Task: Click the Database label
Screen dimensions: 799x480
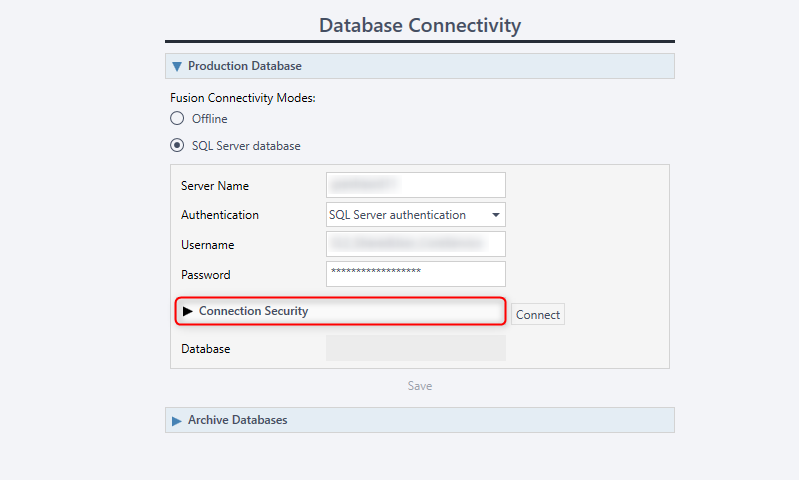Action: click(x=205, y=349)
